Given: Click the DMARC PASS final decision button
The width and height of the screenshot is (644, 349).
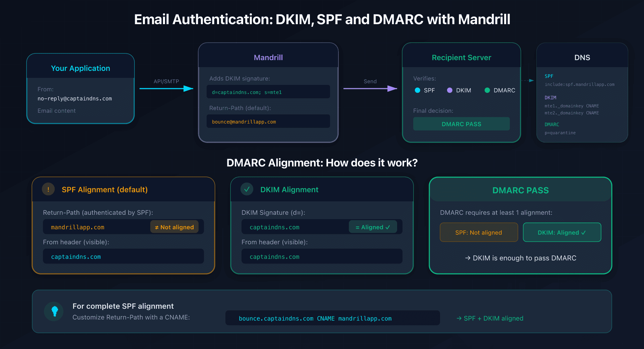Looking at the screenshot, I should pyautogui.click(x=461, y=124).
